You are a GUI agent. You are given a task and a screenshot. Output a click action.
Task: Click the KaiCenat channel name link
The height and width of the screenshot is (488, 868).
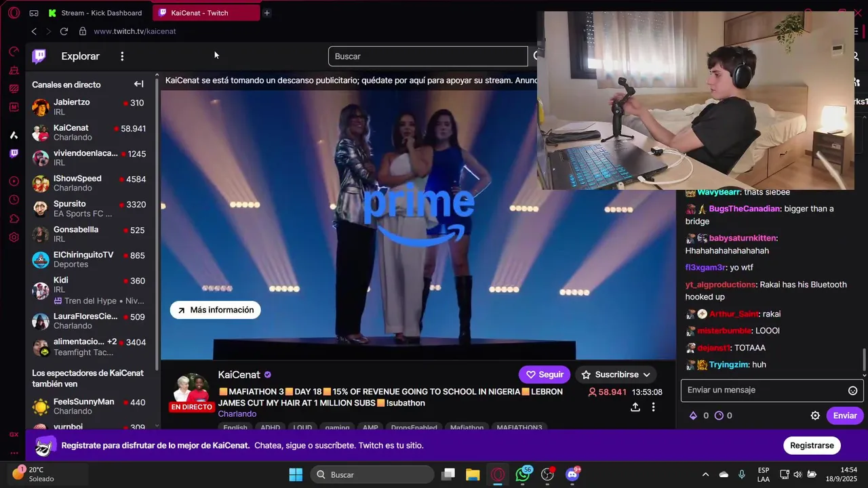click(x=239, y=375)
